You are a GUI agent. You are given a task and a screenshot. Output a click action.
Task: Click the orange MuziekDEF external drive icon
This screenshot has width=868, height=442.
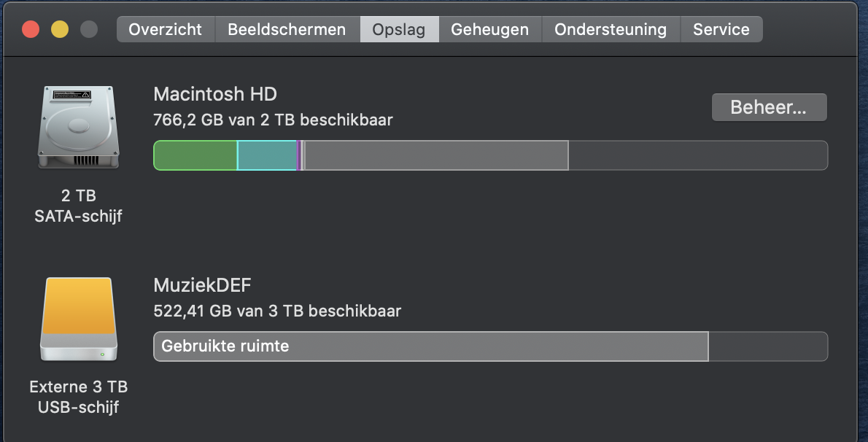click(78, 319)
